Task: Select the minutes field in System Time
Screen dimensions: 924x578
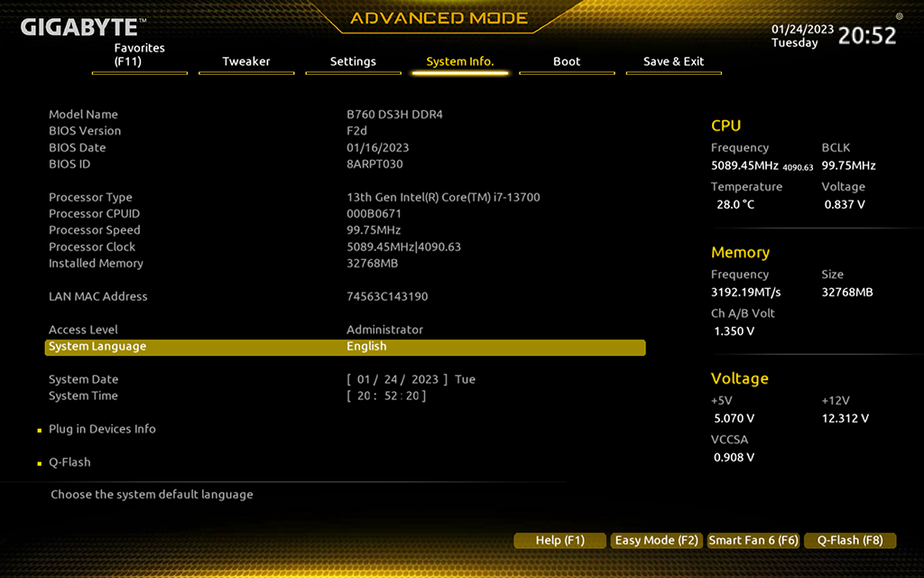Action: point(391,396)
